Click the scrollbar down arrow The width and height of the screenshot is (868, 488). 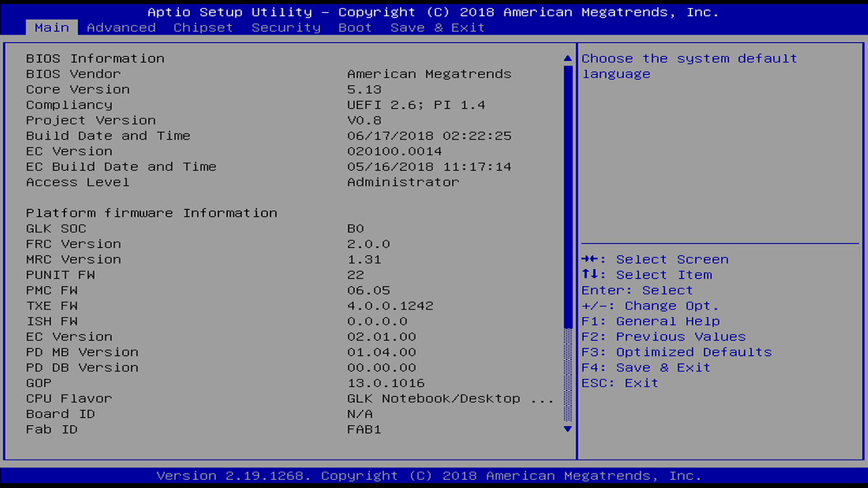pyautogui.click(x=568, y=428)
